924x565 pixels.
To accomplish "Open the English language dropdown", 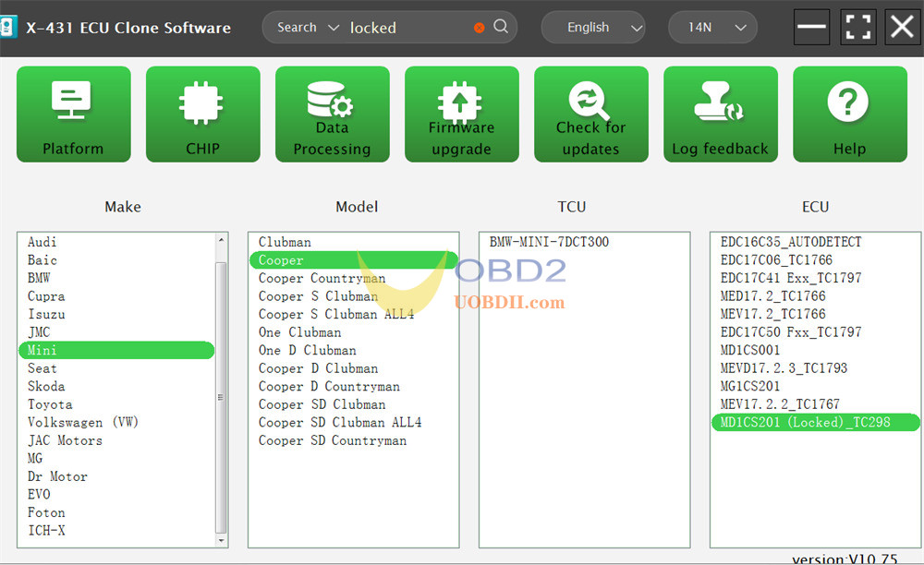I will [x=593, y=27].
